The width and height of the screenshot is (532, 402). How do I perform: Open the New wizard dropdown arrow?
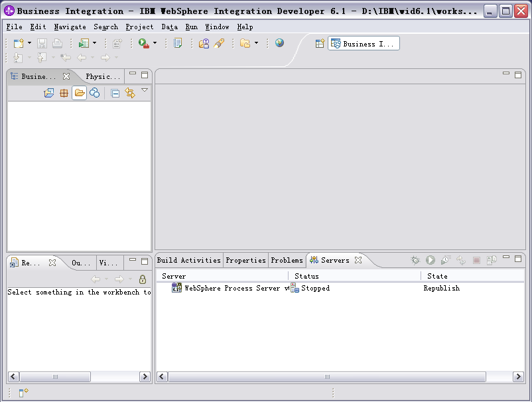point(29,43)
